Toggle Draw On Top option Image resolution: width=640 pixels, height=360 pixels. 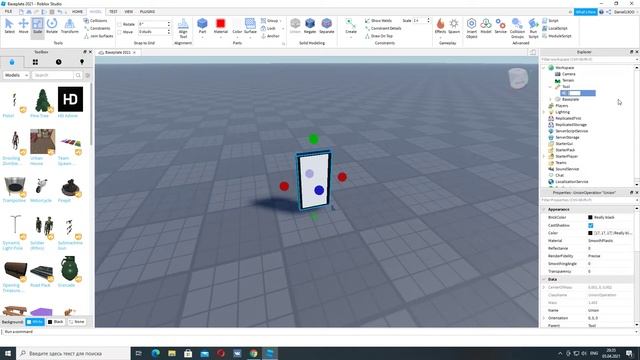tap(379, 36)
